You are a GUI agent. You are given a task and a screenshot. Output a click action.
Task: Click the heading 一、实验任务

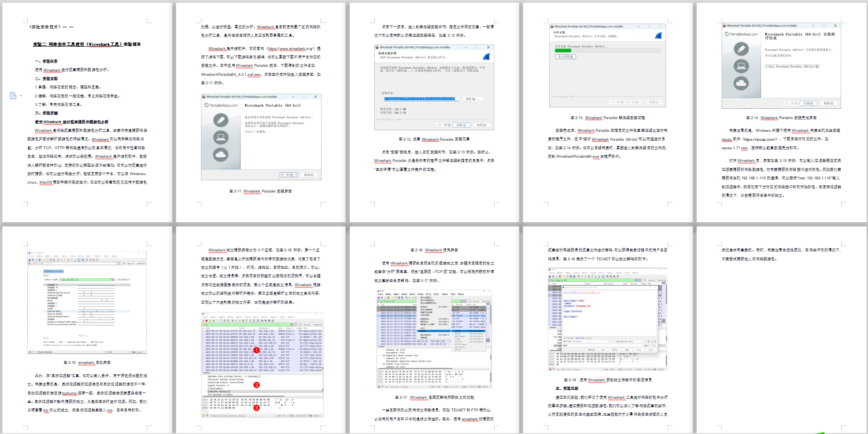pyautogui.click(x=46, y=61)
